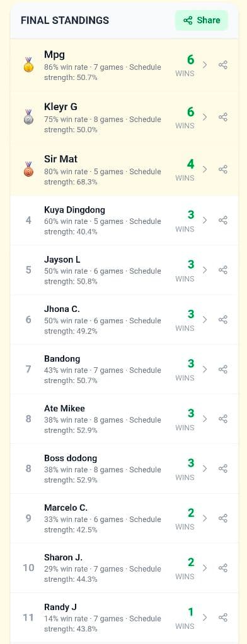Viewport: 247px width, 644px height.
Task: Open Boss dodong's details chevron
Action: tap(205, 469)
